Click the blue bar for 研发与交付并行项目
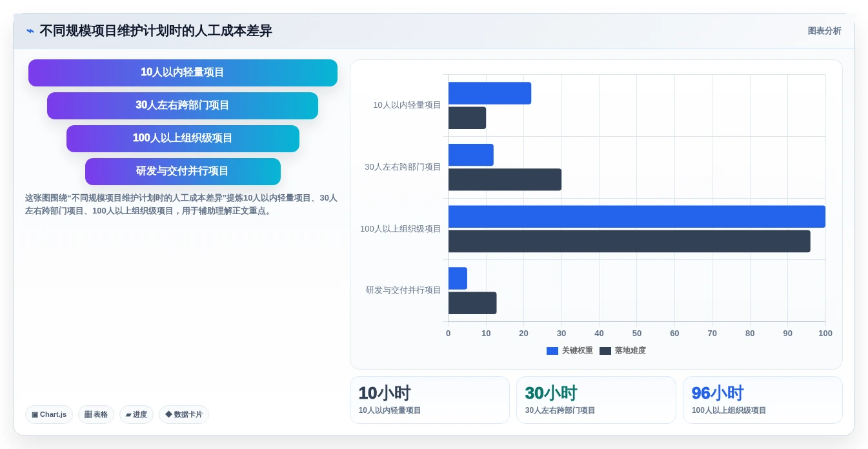This screenshot has height=449, width=868. point(458,279)
